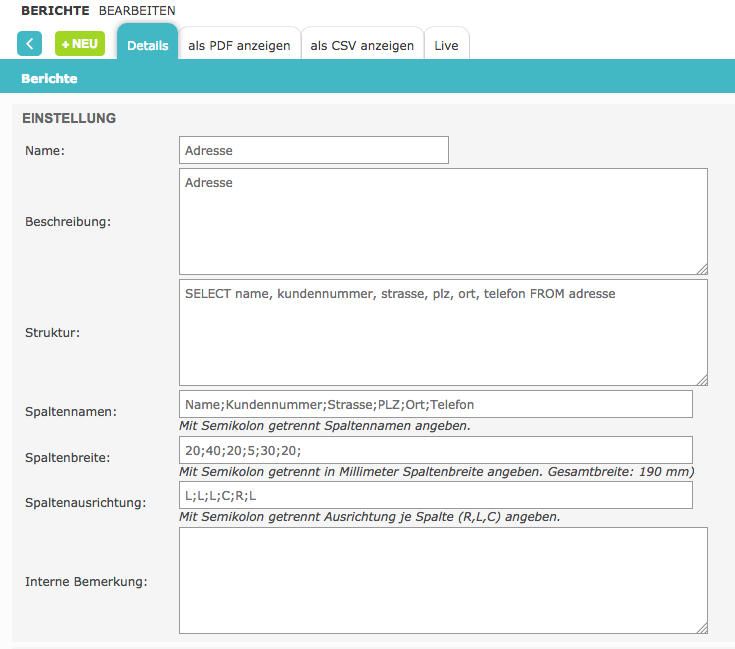Viewport: 735px width, 649px height.
Task: Click the 'Spaltenbreite:' field label
Action: 67,457
